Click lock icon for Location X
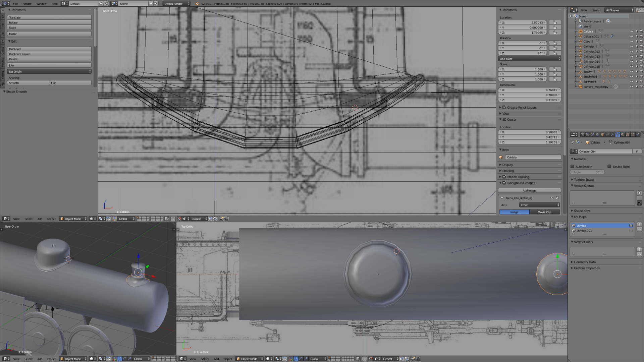Viewport: 644px width, 362px height. [x=555, y=23]
